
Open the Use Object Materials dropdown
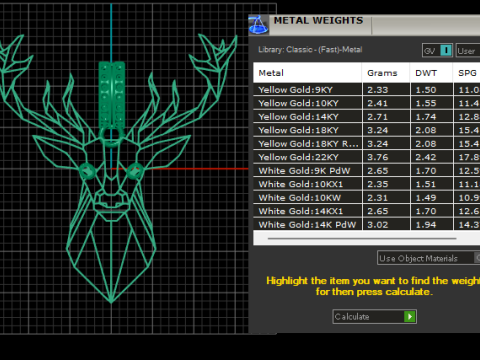coord(428,258)
